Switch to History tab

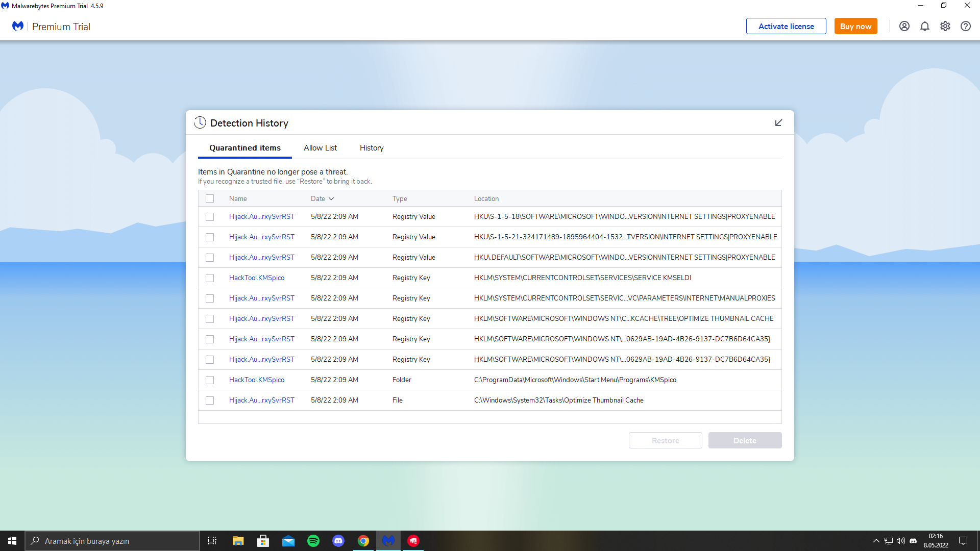(x=372, y=148)
